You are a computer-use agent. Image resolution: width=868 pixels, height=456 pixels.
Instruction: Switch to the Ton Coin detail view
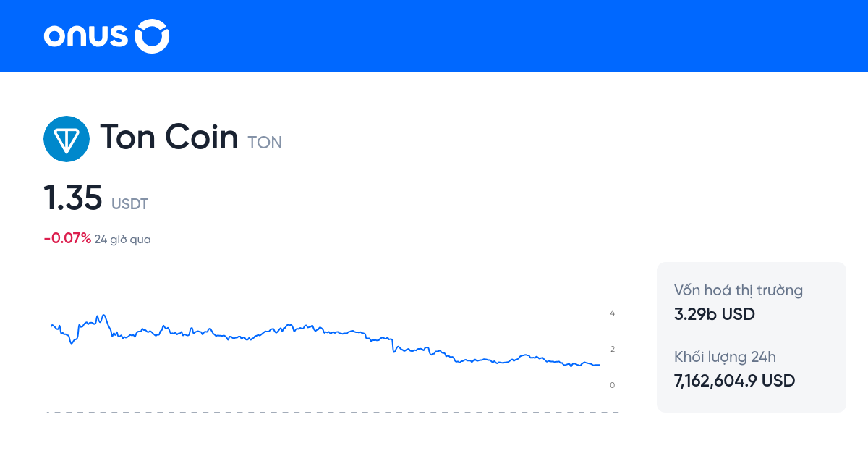click(x=170, y=137)
